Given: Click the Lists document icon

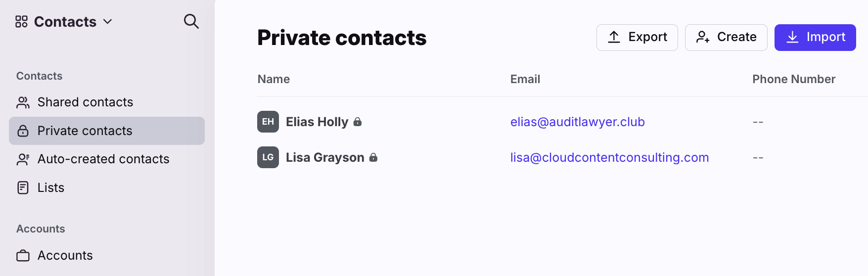Looking at the screenshot, I should click(23, 188).
